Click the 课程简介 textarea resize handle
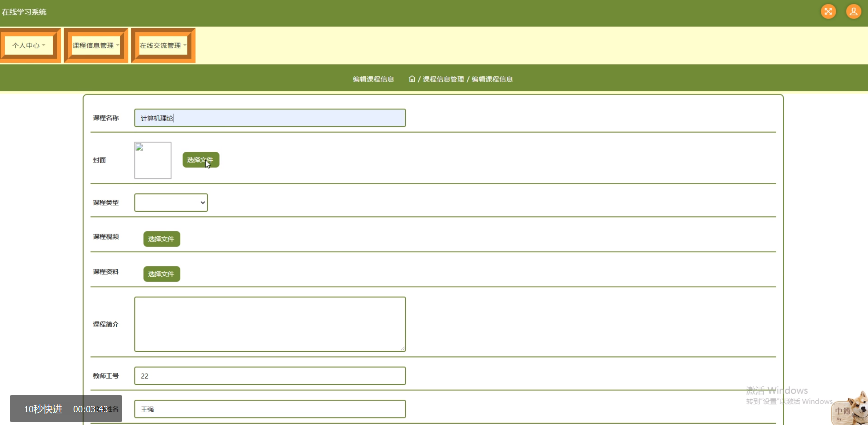This screenshot has width=868, height=425. (x=403, y=349)
